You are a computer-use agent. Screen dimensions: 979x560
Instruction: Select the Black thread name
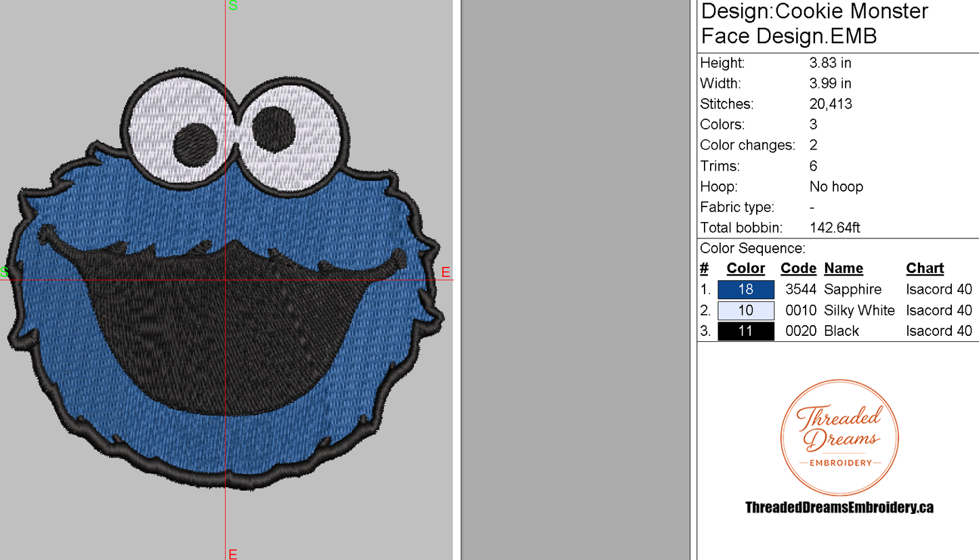coord(841,331)
